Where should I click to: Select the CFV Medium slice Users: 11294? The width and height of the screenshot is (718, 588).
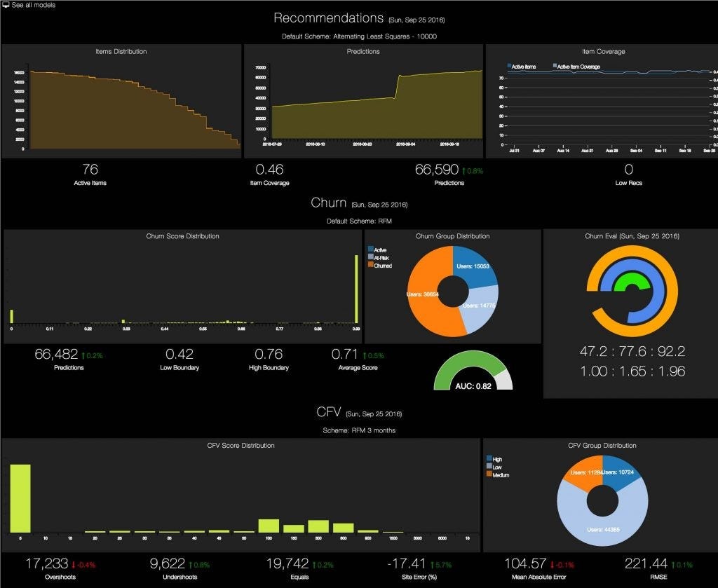585,472
